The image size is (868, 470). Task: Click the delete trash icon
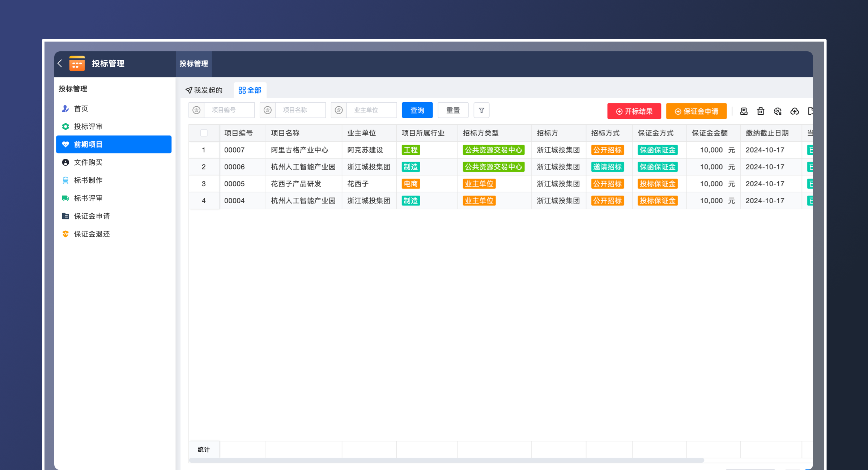coord(760,111)
